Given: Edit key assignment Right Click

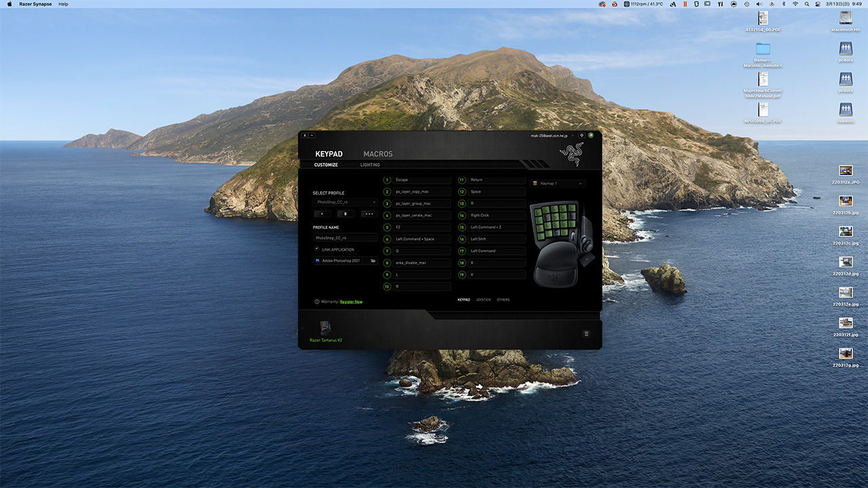Looking at the screenshot, I should [497, 216].
